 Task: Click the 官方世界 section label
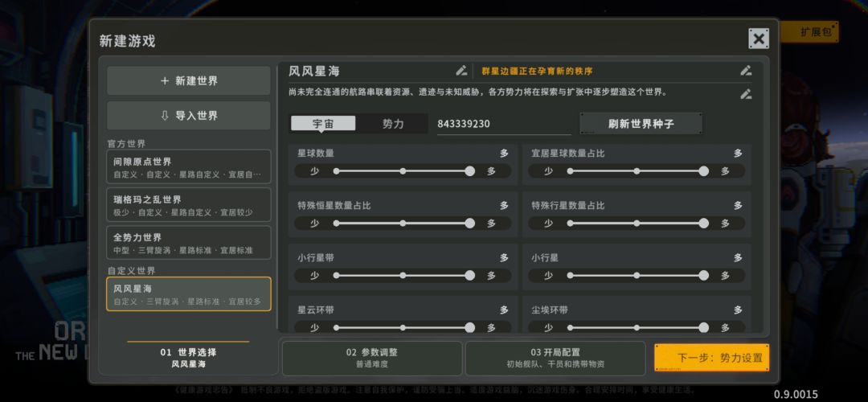(126, 143)
